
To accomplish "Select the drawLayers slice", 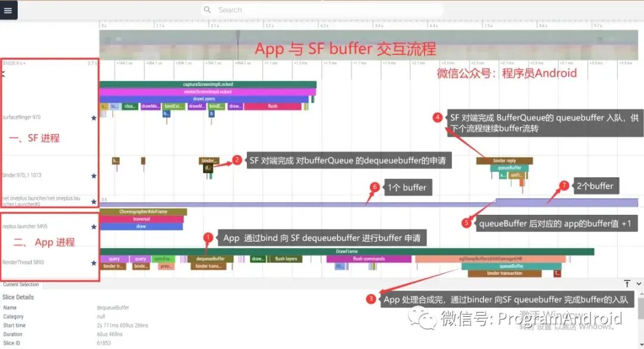I will [x=204, y=99].
